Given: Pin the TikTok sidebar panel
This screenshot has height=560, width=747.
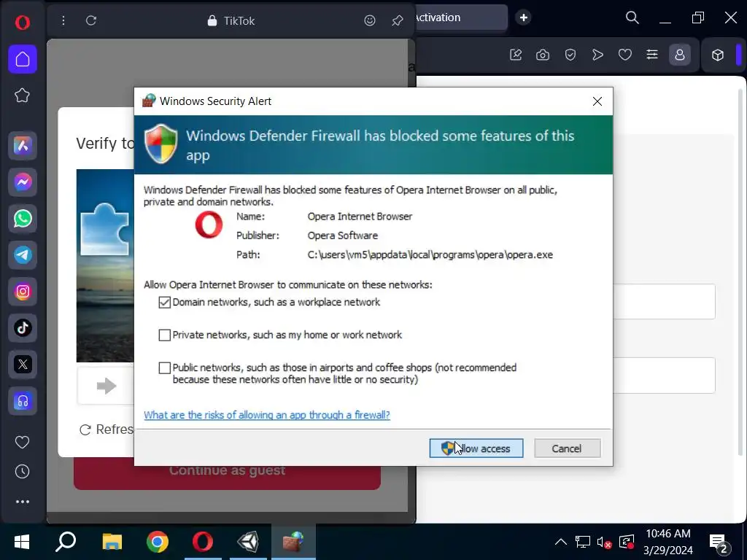Looking at the screenshot, I should pos(398,20).
